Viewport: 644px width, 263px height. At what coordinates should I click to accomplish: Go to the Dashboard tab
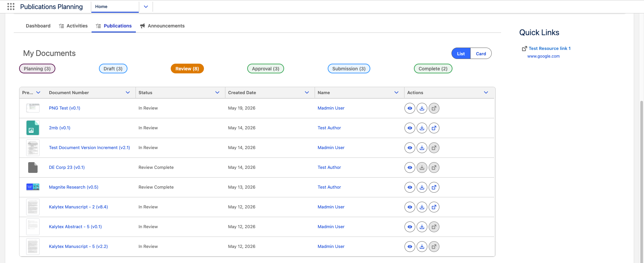point(38,26)
